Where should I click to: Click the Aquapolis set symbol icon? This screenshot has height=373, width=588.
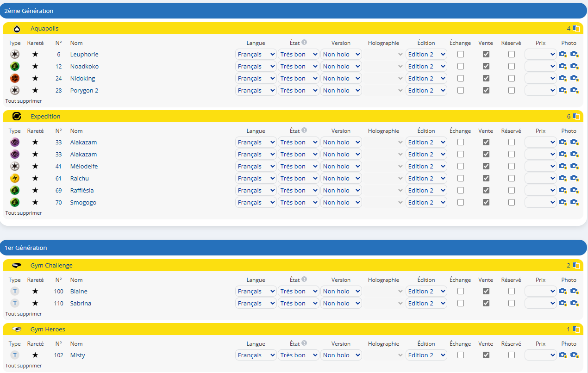click(x=17, y=29)
